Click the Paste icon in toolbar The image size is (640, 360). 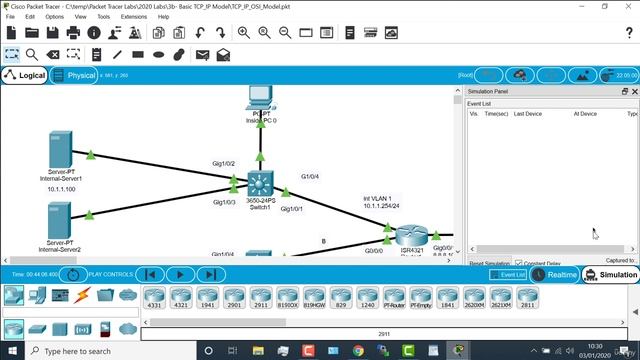click(x=179, y=33)
